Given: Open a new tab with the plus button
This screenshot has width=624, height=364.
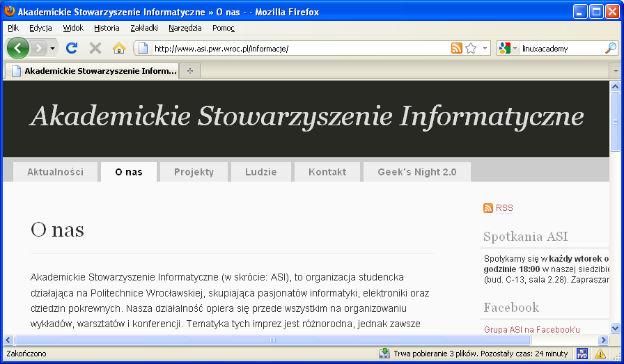Looking at the screenshot, I should pyautogui.click(x=190, y=71).
